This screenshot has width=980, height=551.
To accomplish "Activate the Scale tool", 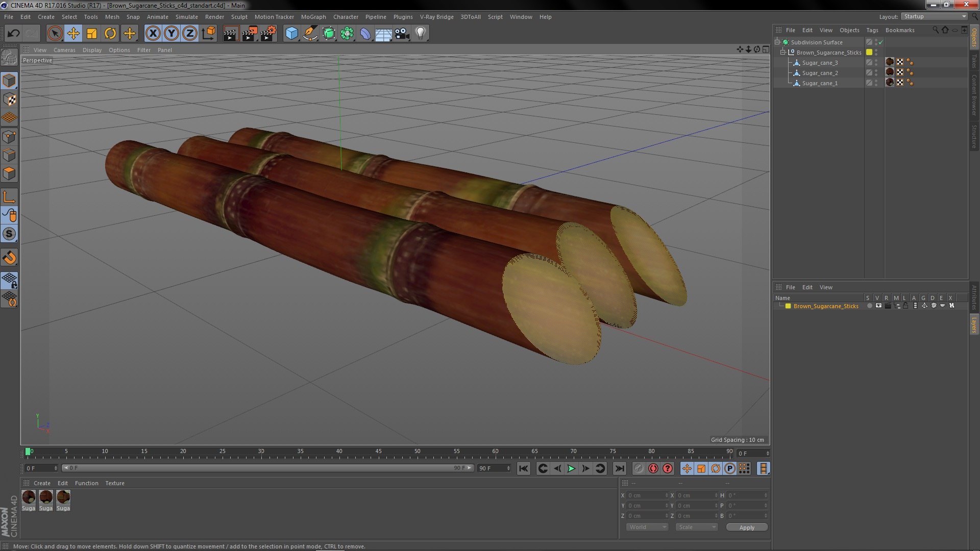I will [92, 34].
